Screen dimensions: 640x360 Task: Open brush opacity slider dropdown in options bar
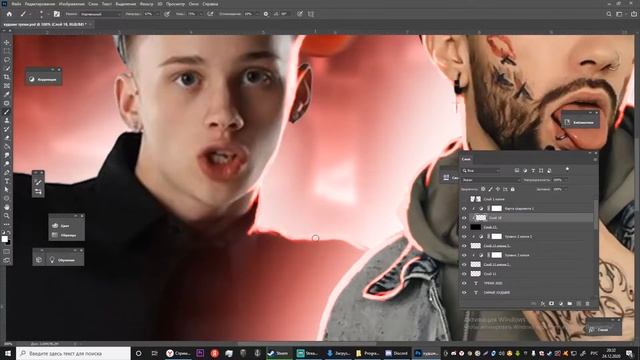pyautogui.click(x=157, y=14)
